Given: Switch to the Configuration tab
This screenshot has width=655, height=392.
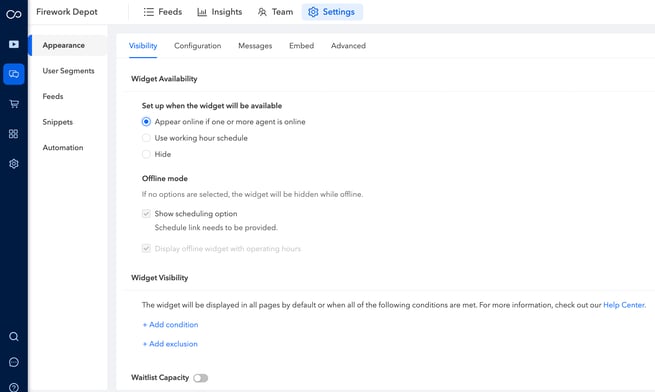Looking at the screenshot, I should point(198,46).
